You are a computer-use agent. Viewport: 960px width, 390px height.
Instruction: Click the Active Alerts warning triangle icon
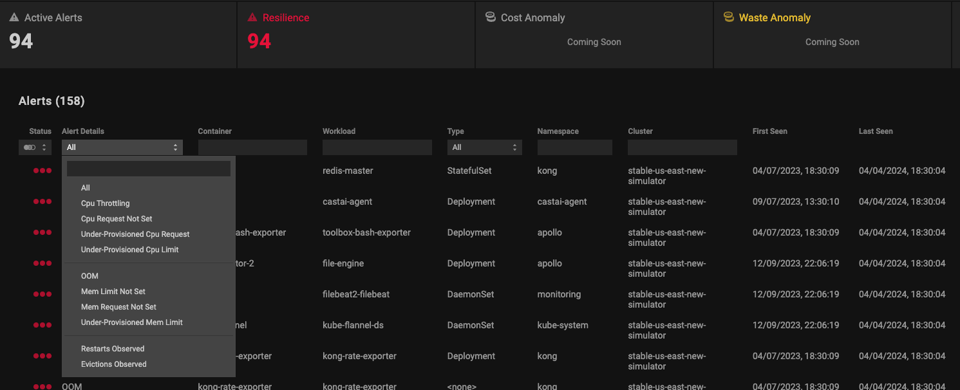coord(13,18)
